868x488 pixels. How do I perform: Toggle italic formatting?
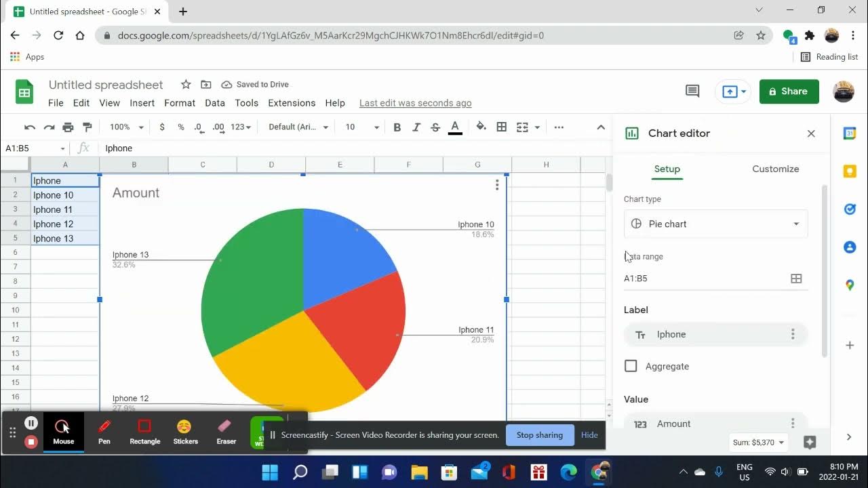[416, 127]
